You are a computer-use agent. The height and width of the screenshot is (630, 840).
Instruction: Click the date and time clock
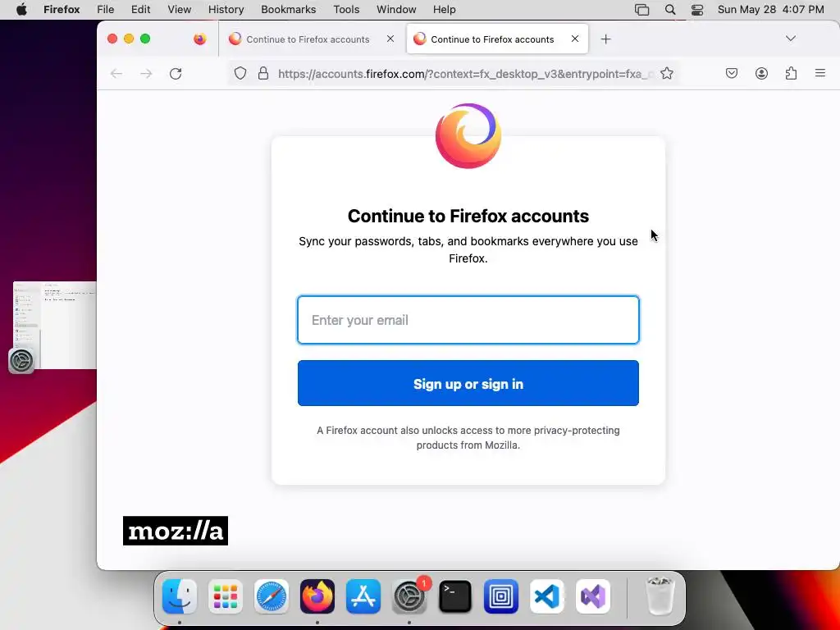[771, 10]
